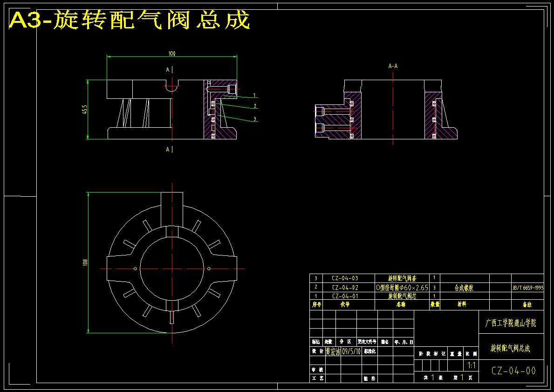Click the 比例 label in the title block
This screenshot has width=554, height=392.
click(x=472, y=354)
